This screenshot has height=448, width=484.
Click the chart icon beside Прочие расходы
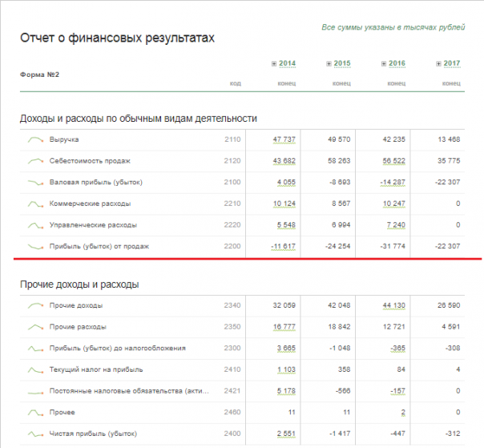[x=36, y=327]
